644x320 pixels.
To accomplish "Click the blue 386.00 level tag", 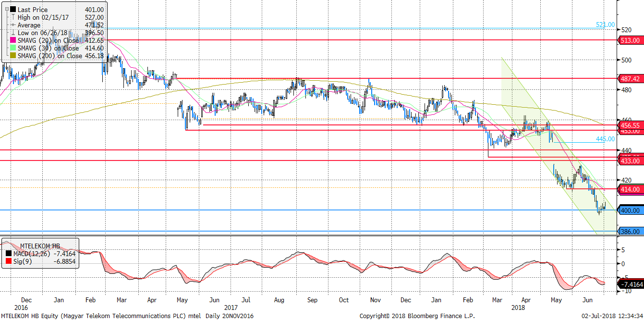I will (630, 232).
